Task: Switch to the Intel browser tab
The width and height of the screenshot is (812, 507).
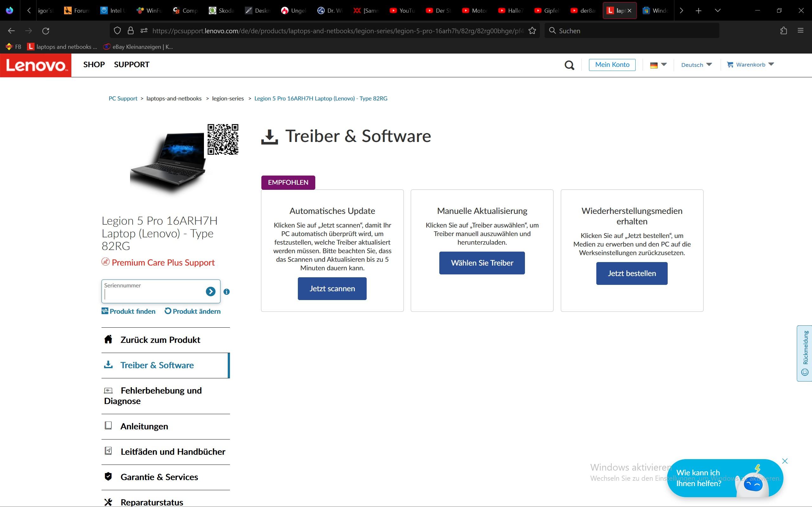Action: coord(114,11)
